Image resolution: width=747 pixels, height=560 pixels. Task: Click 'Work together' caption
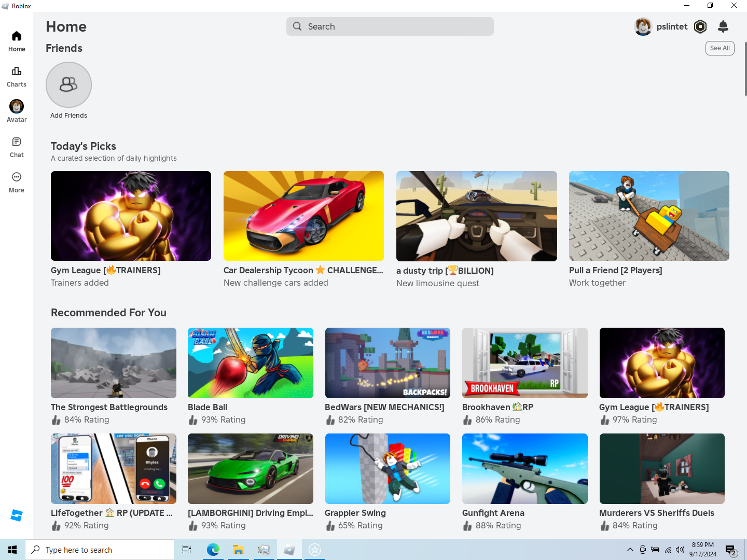point(597,283)
